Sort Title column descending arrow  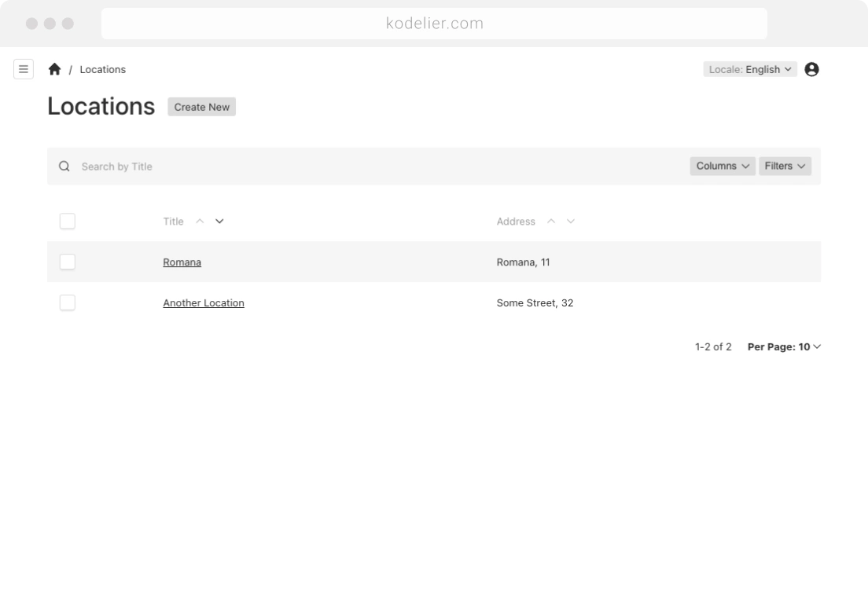coord(219,222)
